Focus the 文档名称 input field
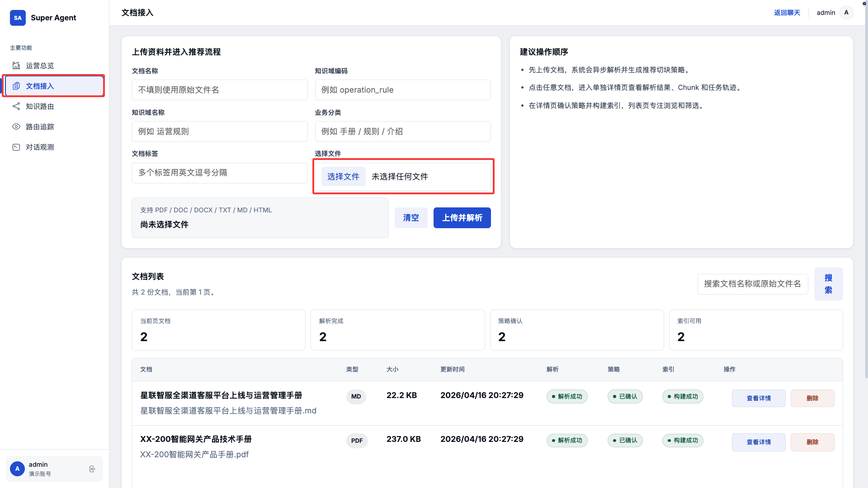 click(219, 90)
